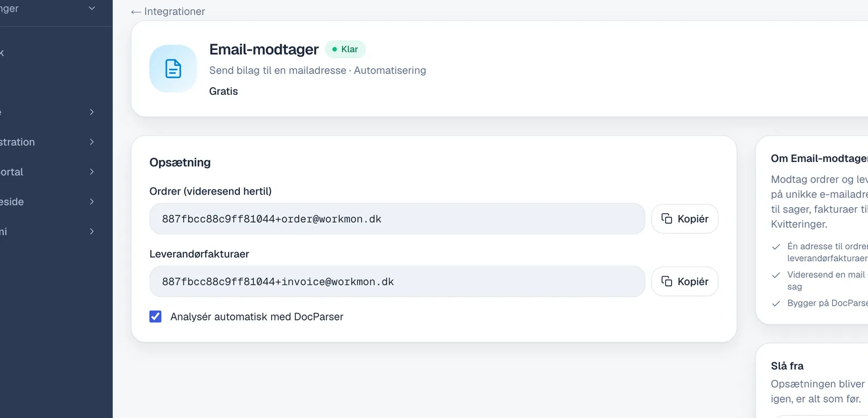The height and width of the screenshot is (418, 868).
Task: Select the invoice@workmon.dk address field
Action: pos(397,281)
